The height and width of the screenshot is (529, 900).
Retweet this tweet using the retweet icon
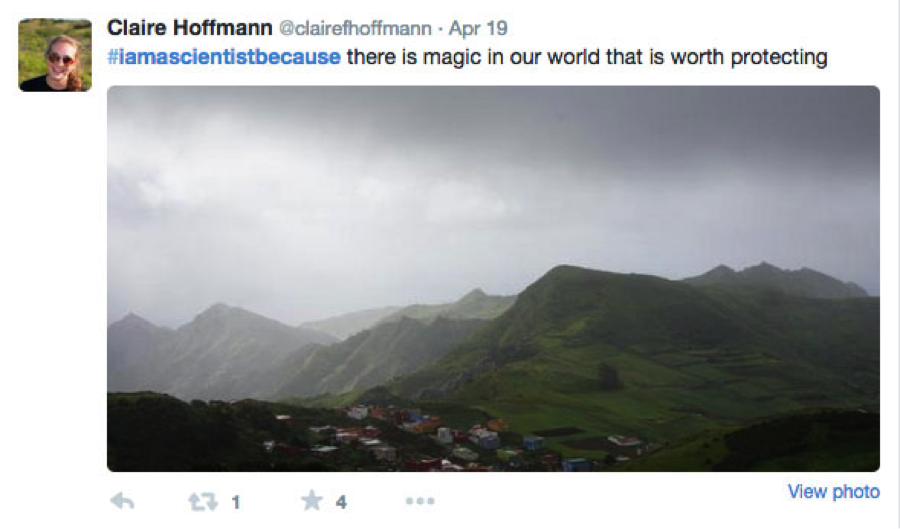point(203,502)
